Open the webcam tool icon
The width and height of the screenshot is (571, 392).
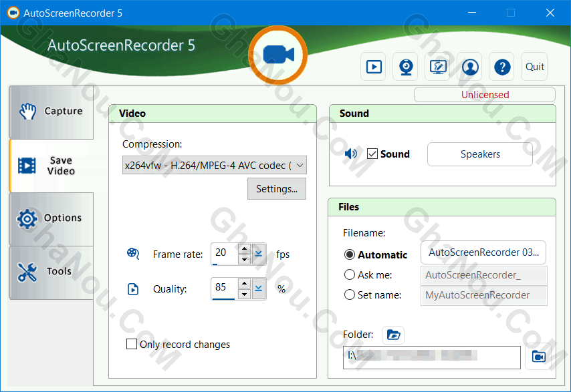(x=406, y=67)
